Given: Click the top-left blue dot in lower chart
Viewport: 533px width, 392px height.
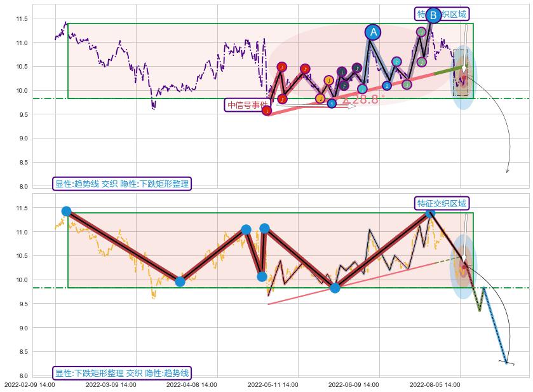Looking at the screenshot, I should point(66,211).
